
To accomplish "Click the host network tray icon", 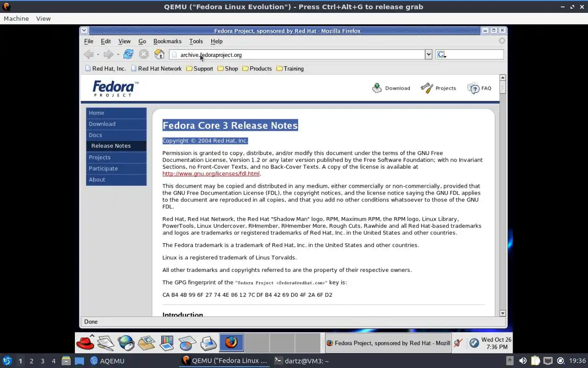I will 548,361.
